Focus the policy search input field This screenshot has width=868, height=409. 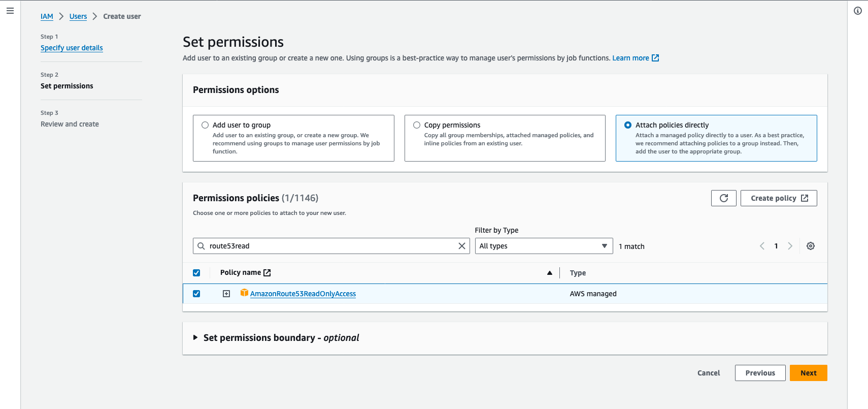coord(332,246)
